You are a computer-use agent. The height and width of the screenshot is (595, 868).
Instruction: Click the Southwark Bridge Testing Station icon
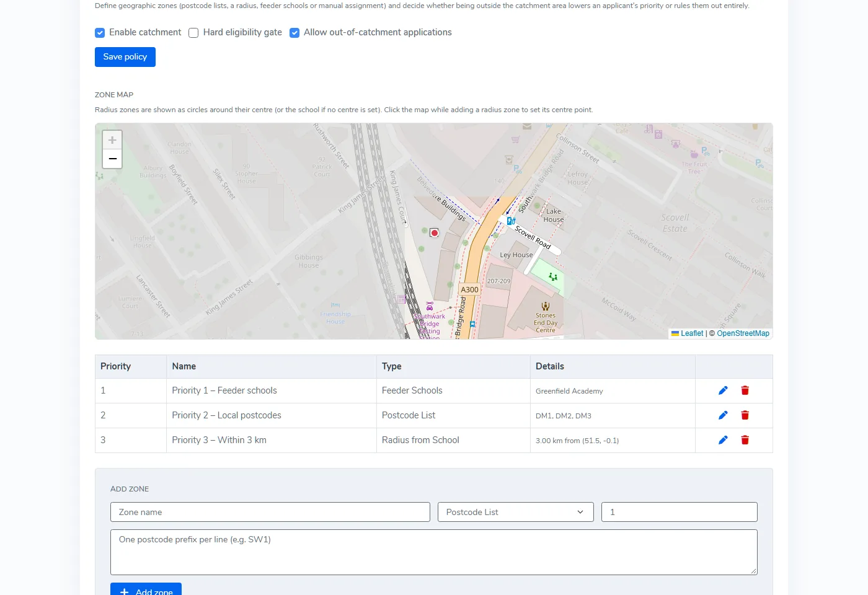click(430, 306)
